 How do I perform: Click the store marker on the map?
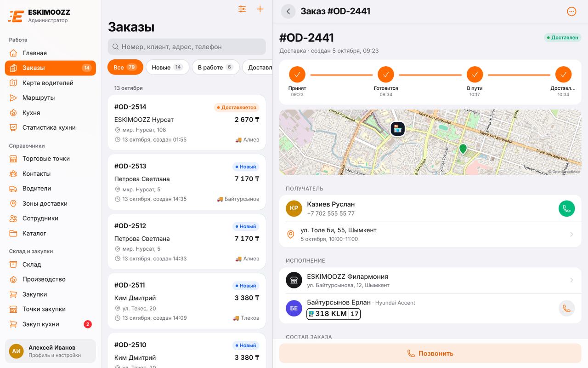click(397, 129)
